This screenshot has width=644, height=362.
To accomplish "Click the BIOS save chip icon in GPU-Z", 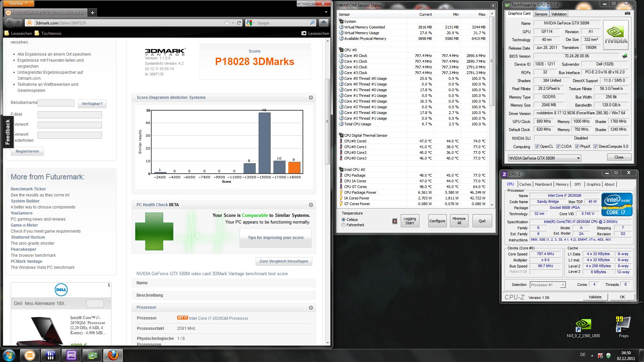I will point(625,56).
